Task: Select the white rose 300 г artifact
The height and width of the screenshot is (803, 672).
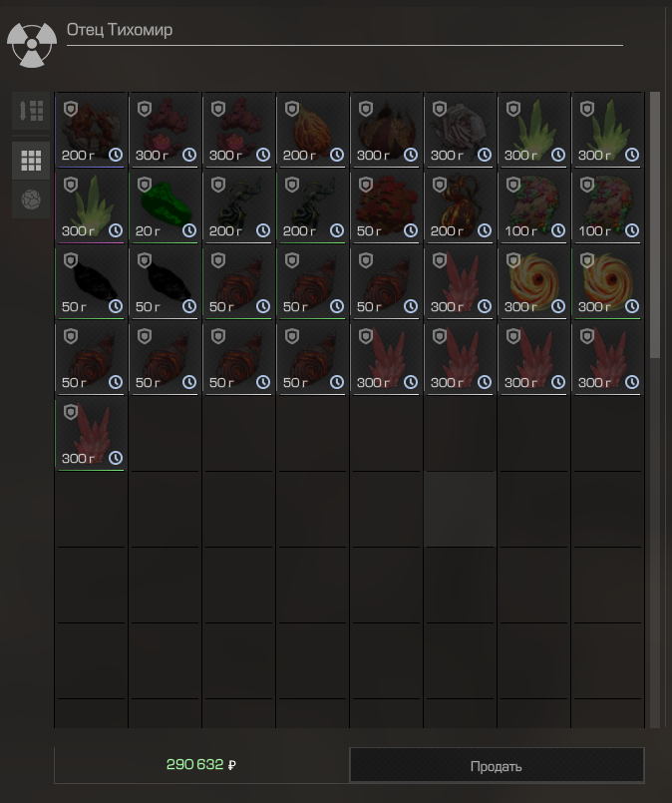Action: click(x=460, y=131)
